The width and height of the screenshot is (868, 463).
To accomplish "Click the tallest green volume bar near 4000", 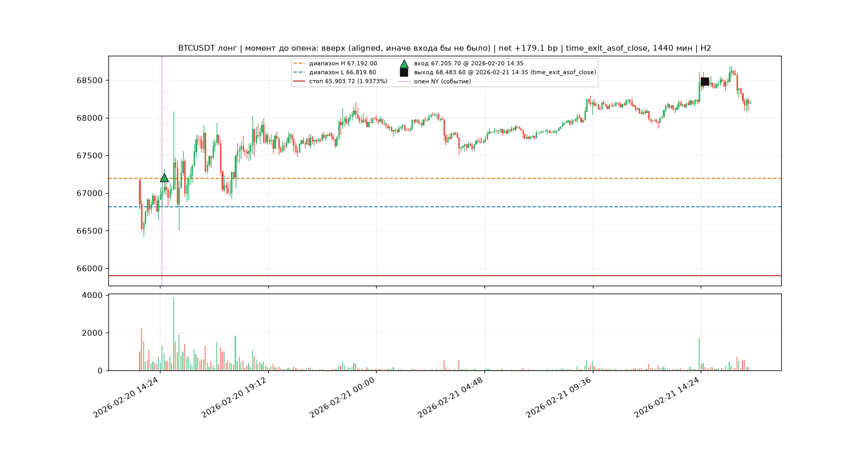I will coord(174,334).
